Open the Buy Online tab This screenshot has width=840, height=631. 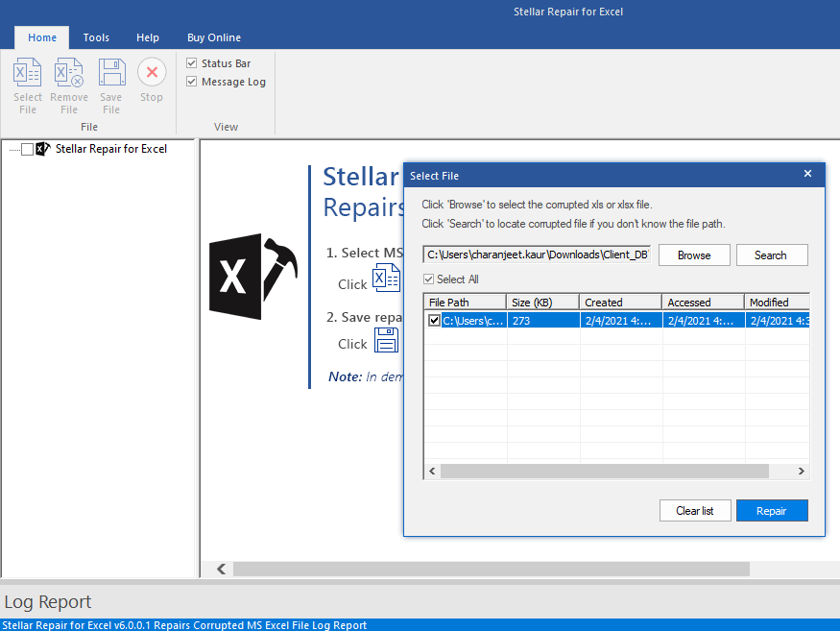click(x=214, y=37)
